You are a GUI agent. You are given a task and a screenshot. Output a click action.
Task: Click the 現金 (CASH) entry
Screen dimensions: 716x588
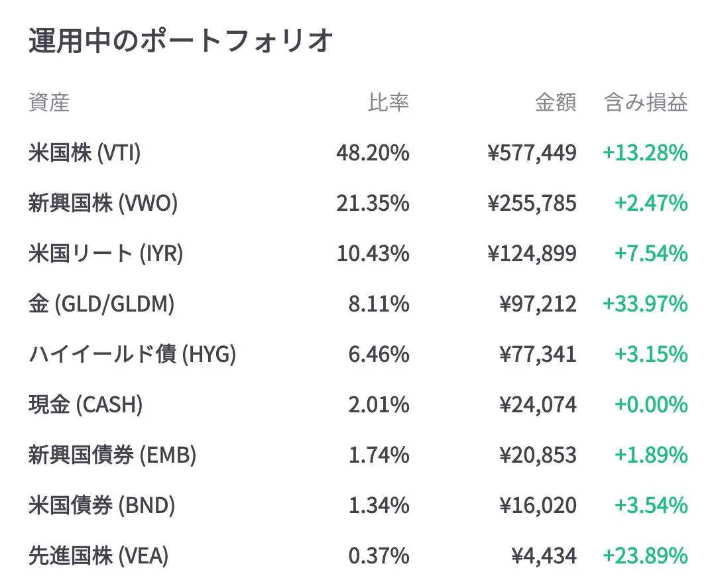86,405
